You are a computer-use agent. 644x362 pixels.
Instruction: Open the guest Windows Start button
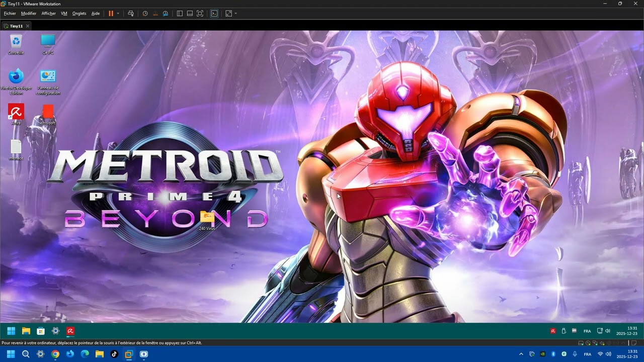click(x=11, y=331)
